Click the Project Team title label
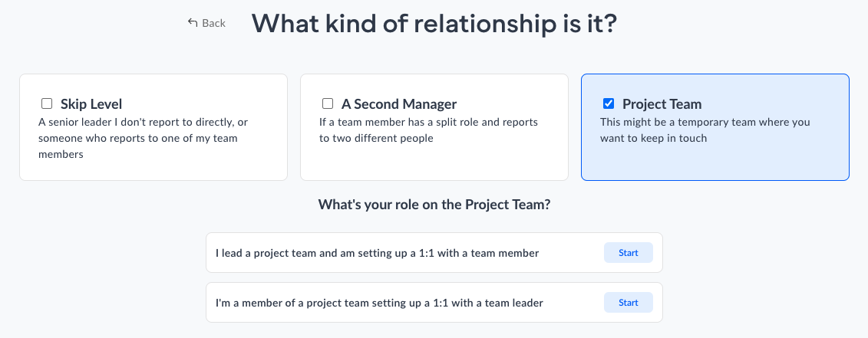868x338 pixels. pos(662,104)
